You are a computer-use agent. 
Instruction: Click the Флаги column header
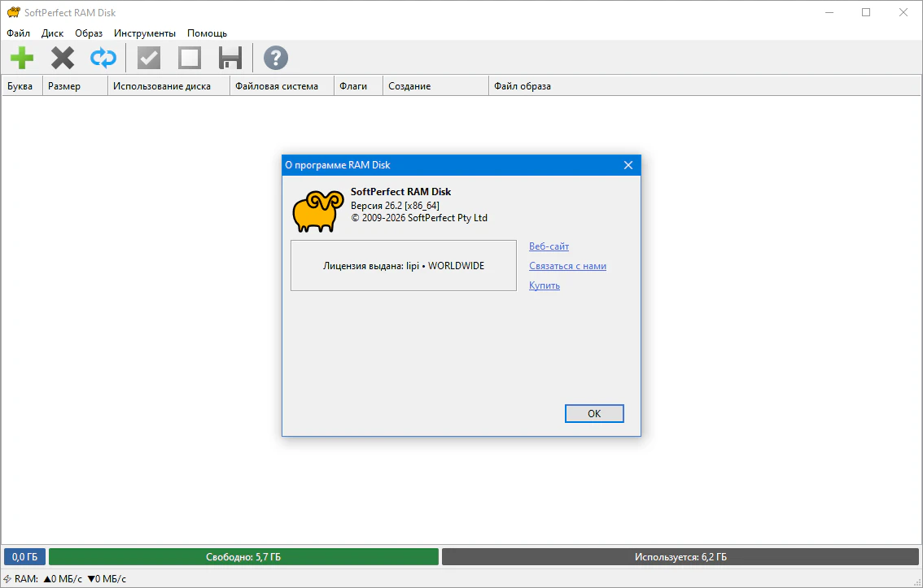tap(358, 86)
